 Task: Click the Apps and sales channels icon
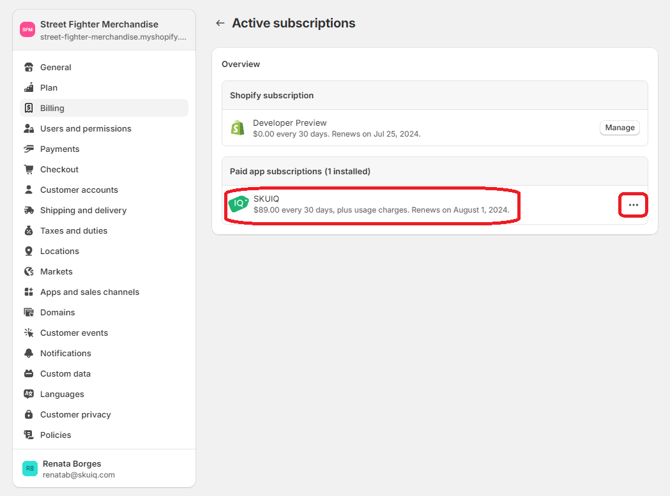coord(29,292)
